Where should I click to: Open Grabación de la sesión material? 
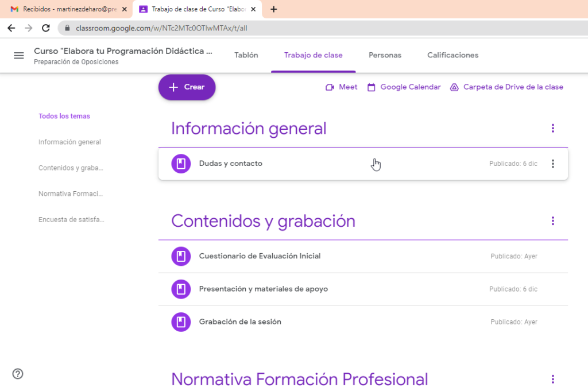(240, 322)
